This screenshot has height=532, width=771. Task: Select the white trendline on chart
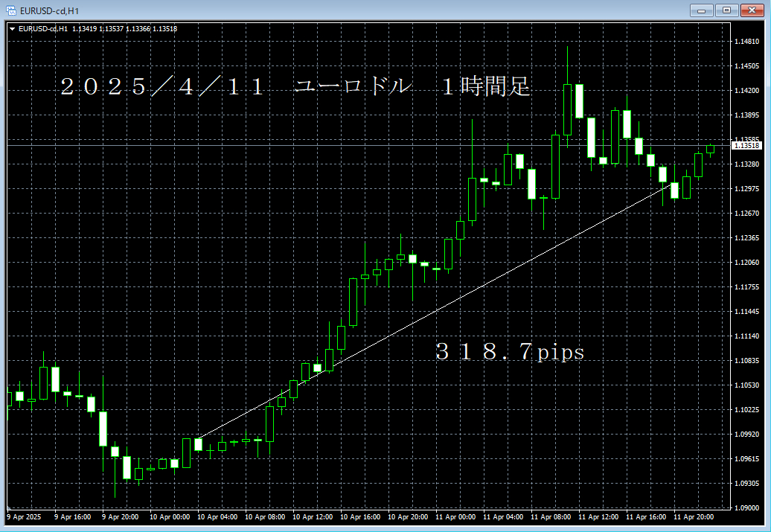(x=435, y=311)
